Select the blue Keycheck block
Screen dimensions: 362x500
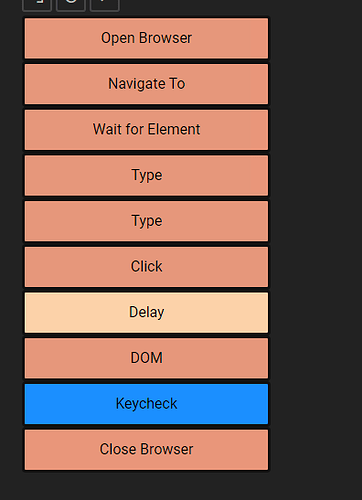click(x=146, y=404)
